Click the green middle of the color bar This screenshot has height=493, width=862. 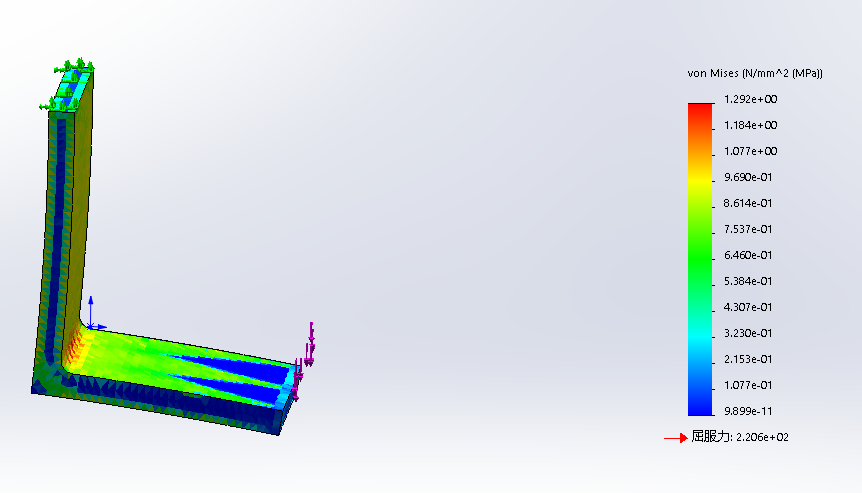(x=701, y=255)
